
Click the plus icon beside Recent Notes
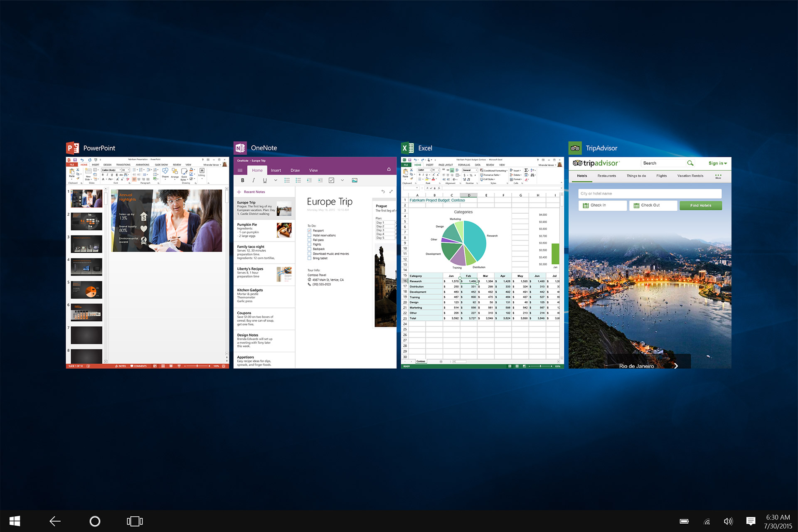(x=239, y=192)
